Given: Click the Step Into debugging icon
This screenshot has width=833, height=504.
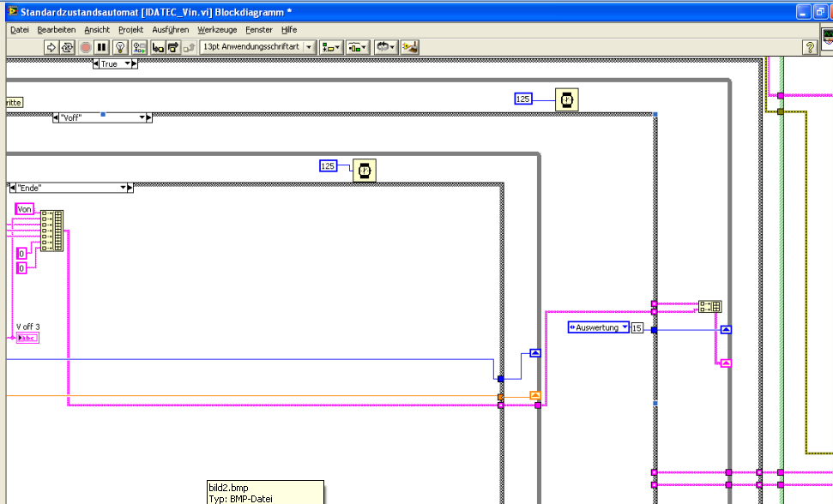Looking at the screenshot, I should pos(158,47).
